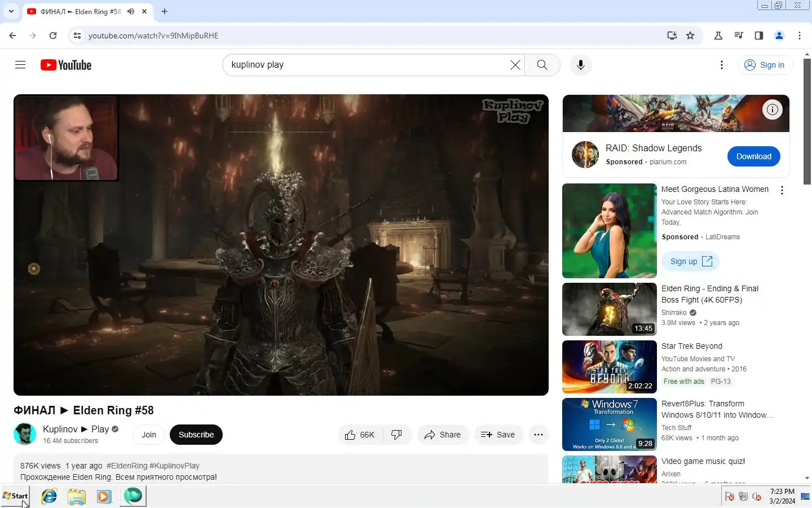The height and width of the screenshot is (508, 812).
Task: Open File Explorer folder in taskbar
Action: pyautogui.click(x=77, y=496)
